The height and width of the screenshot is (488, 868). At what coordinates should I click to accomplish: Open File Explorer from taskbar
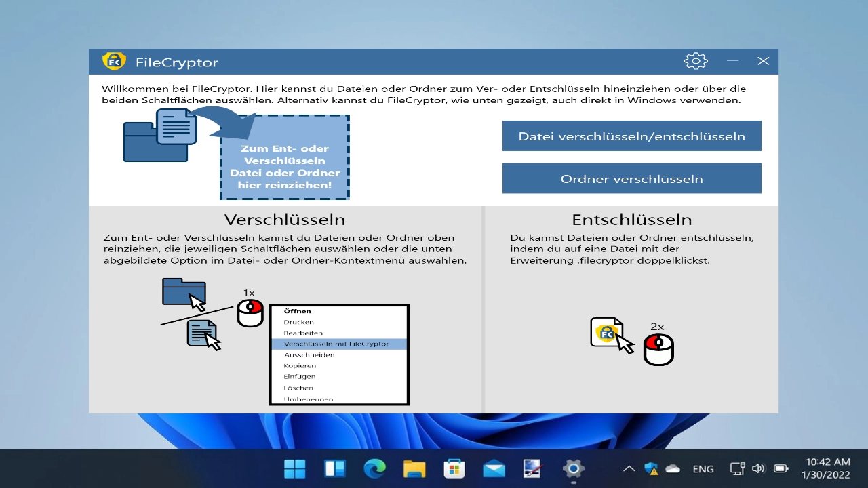tap(414, 468)
